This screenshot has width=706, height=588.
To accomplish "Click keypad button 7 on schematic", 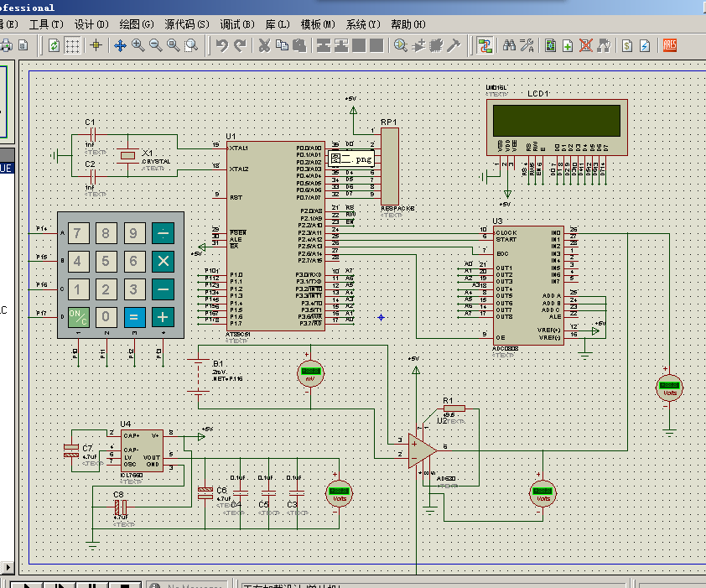I will tap(78, 233).
